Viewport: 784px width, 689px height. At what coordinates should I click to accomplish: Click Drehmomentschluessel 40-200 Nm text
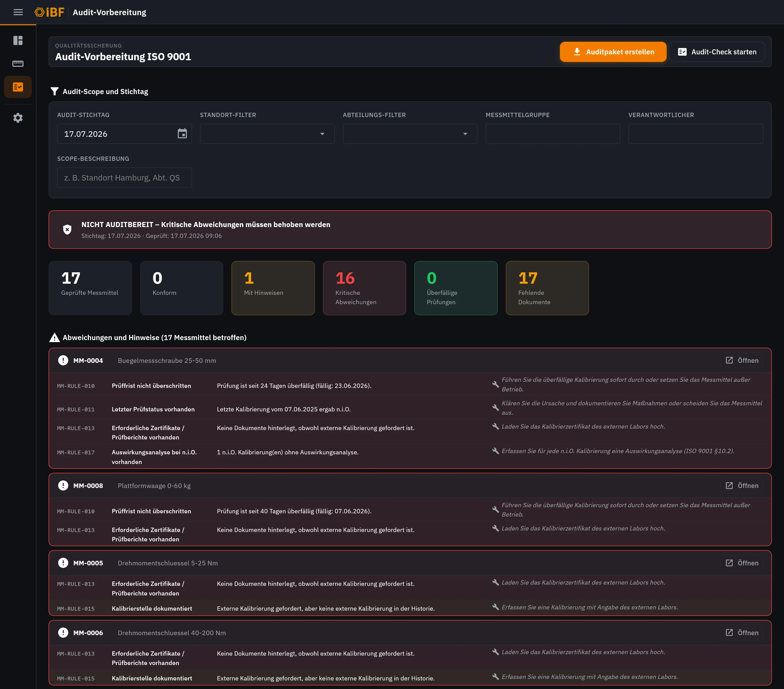pyautogui.click(x=172, y=633)
